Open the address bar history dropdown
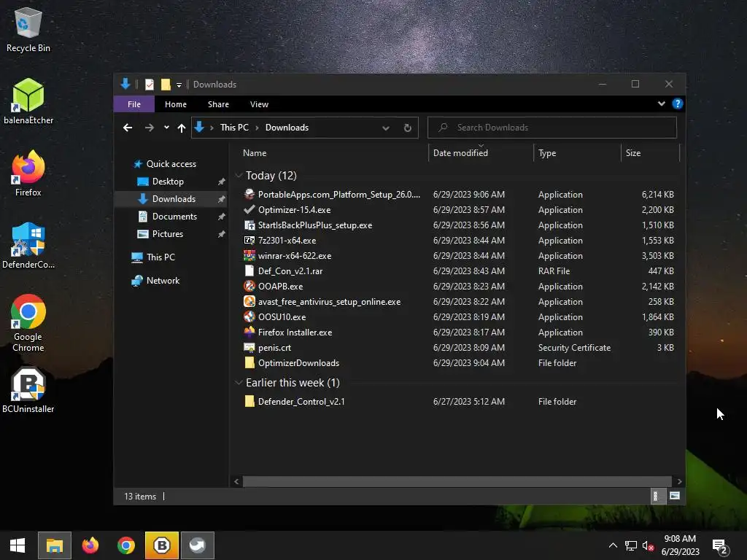This screenshot has width=747, height=560. (x=386, y=128)
